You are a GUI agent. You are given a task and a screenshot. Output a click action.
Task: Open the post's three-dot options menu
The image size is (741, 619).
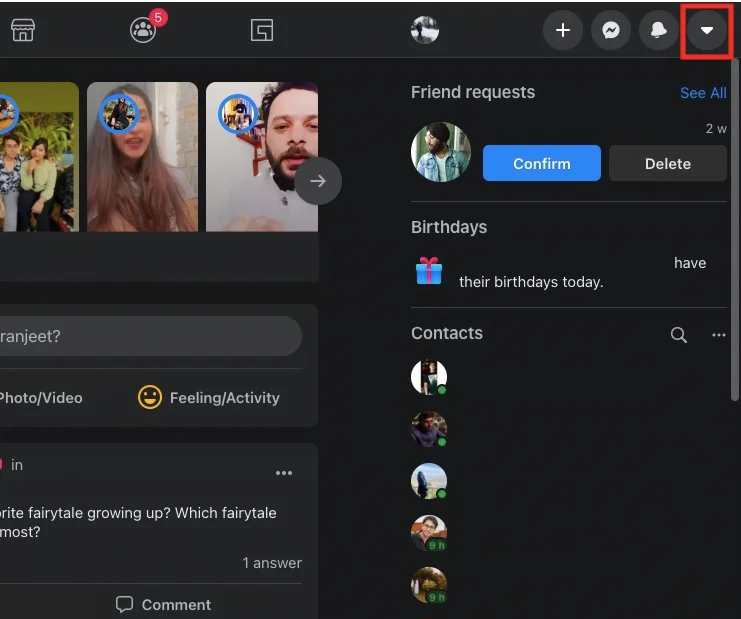(284, 473)
